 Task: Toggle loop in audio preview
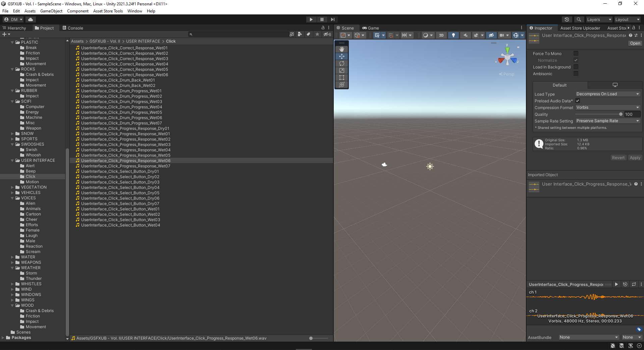tap(634, 284)
